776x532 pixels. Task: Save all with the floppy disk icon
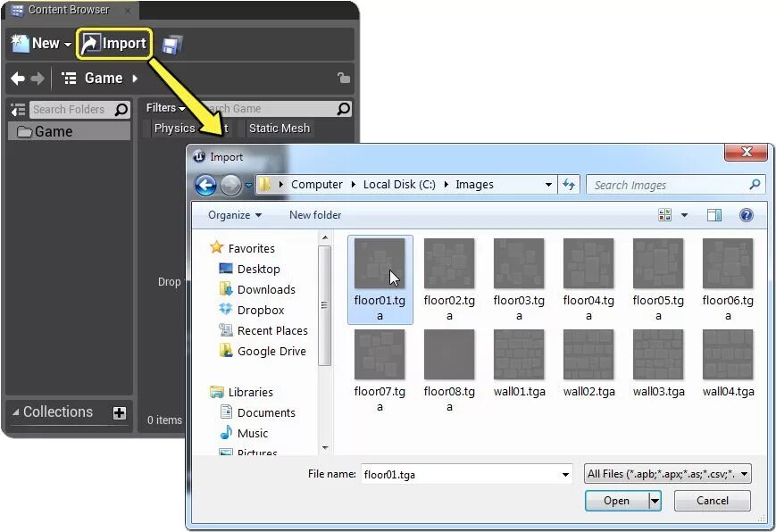tap(171, 45)
